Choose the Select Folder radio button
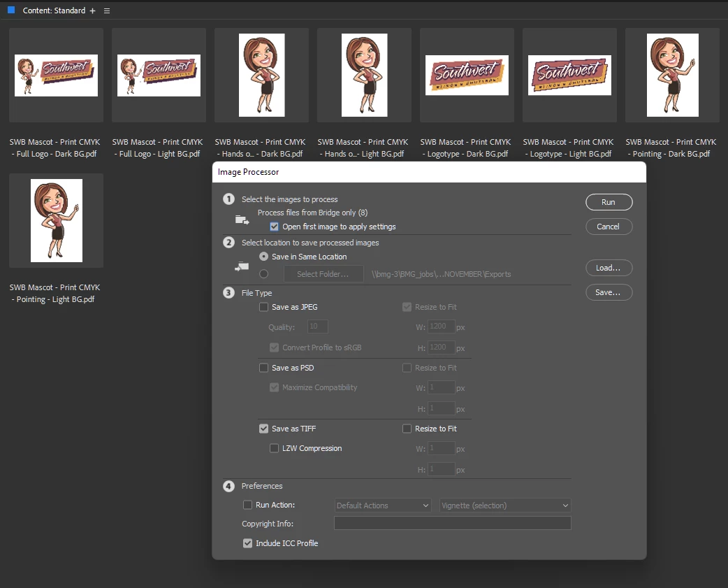The height and width of the screenshot is (588, 728). (263, 274)
